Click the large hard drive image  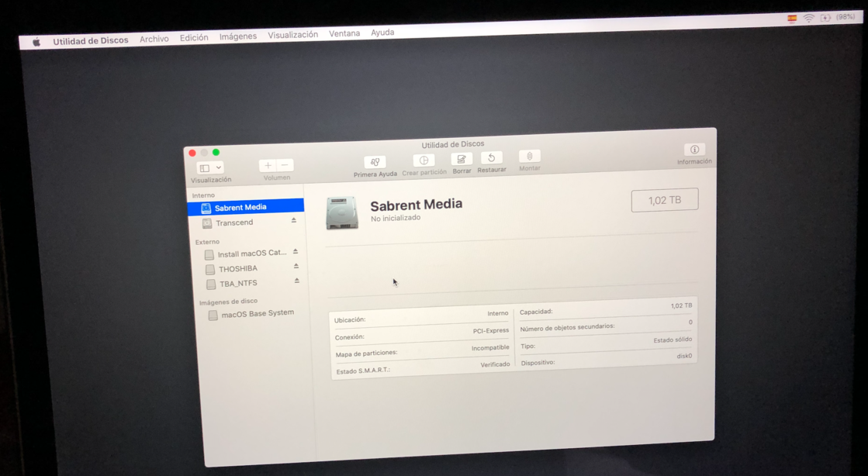[342, 213]
